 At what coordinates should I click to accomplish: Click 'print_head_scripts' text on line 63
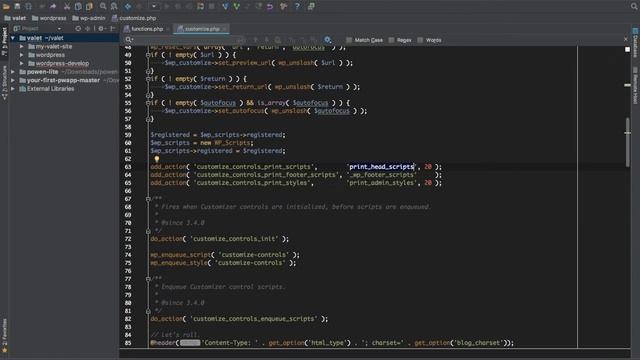coord(381,167)
